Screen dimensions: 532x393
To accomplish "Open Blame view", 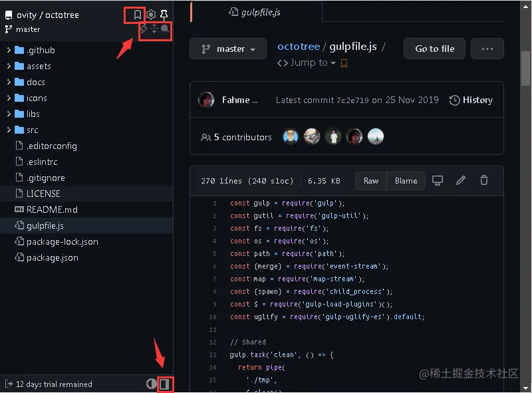I will tap(406, 181).
